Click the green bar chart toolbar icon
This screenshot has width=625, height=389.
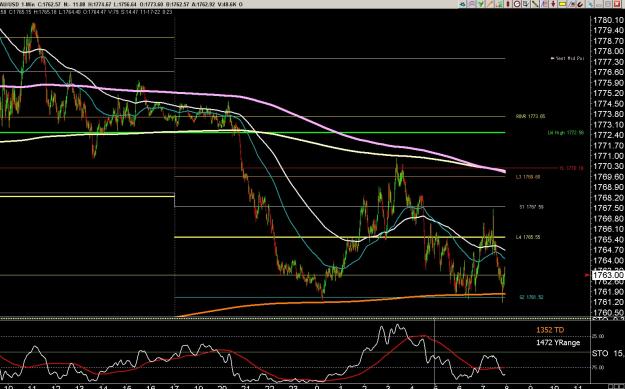(x=499, y=4)
